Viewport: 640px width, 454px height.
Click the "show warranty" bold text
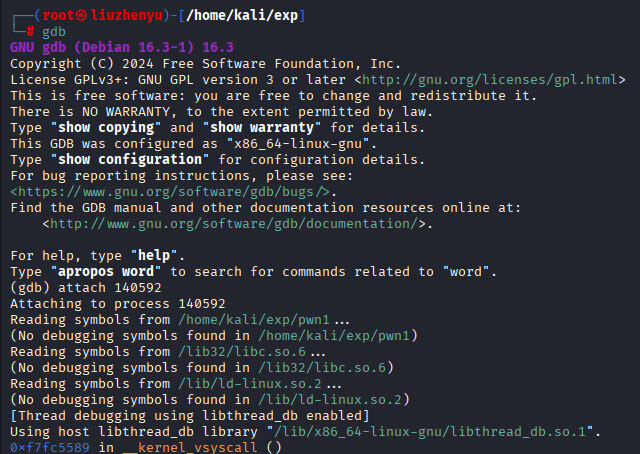[x=262, y=128]
